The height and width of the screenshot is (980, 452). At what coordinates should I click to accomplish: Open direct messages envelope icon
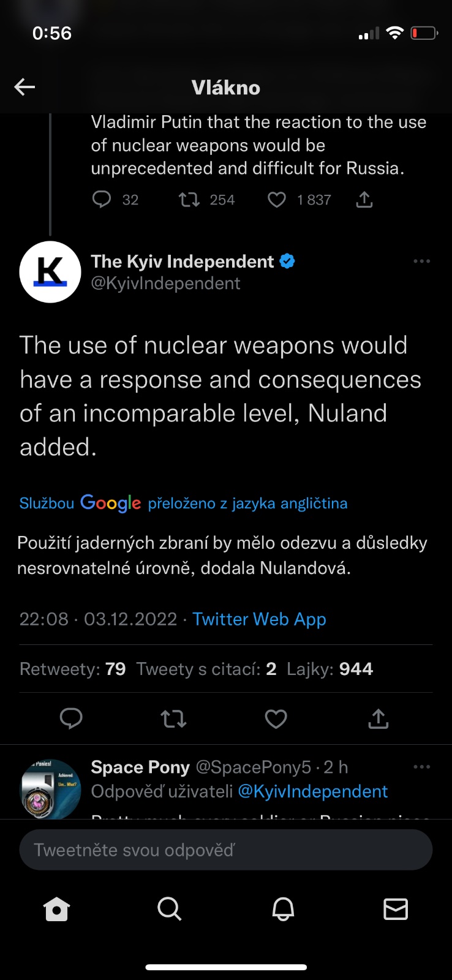[x=396, y=910]
